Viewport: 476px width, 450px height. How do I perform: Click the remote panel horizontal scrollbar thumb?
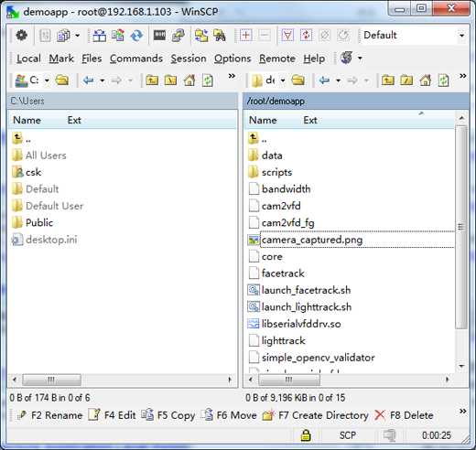[289, 380]
